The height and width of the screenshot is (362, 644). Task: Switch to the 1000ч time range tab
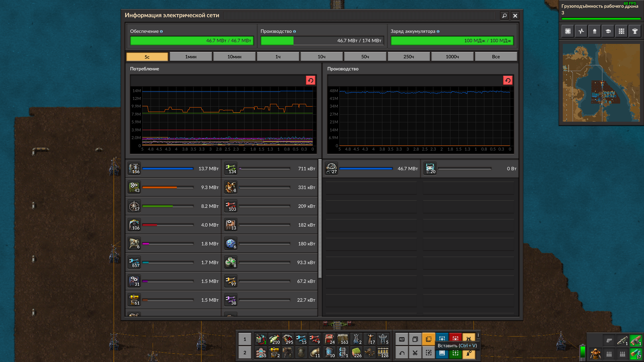click(x=452, y=57)
